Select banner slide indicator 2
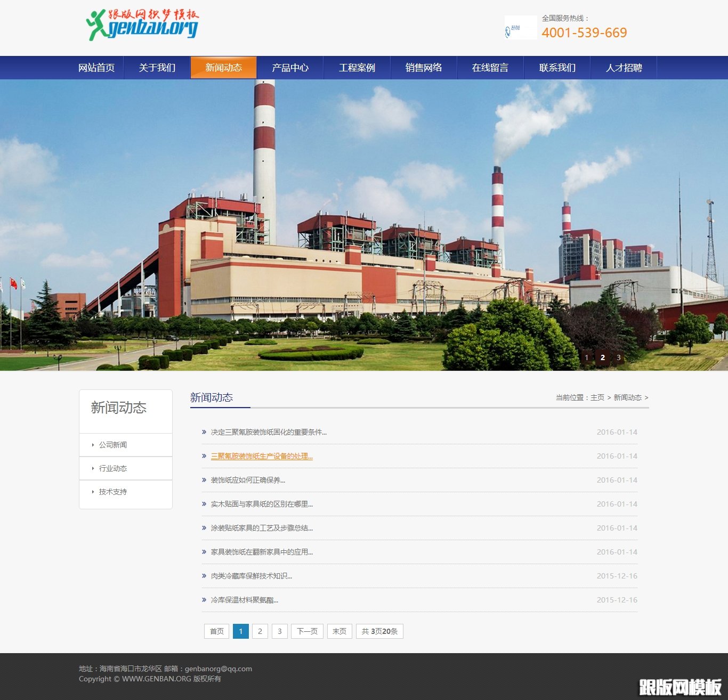This screenshot has height=700, width=728. pos(603,357)
